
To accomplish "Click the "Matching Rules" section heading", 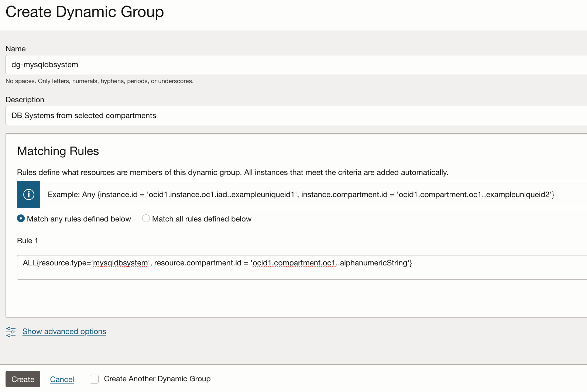I will pyautogui.click(x=58, y=151).
